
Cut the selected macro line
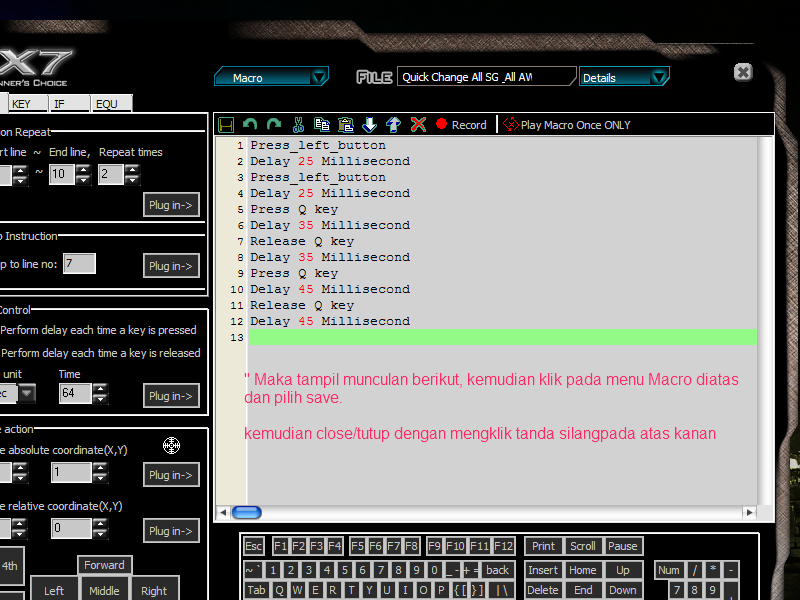(298, 124)
